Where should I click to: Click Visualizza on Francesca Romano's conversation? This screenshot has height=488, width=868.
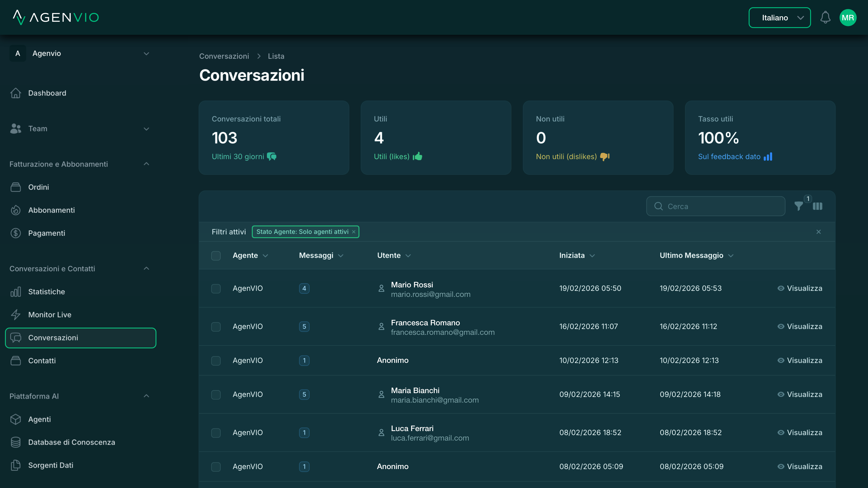coord(804,326)
